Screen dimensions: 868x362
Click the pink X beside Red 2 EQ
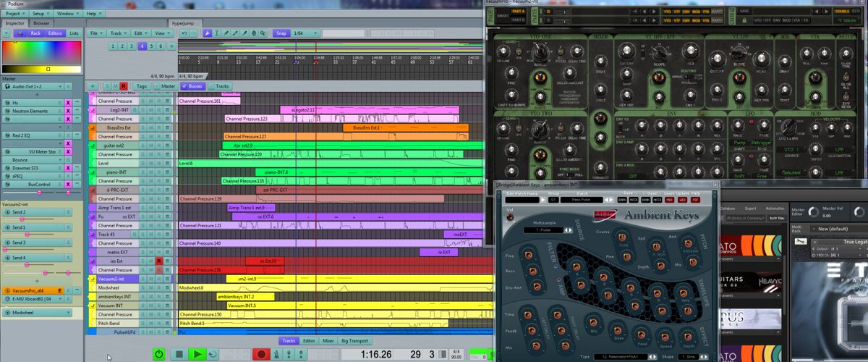click(68, 135)
